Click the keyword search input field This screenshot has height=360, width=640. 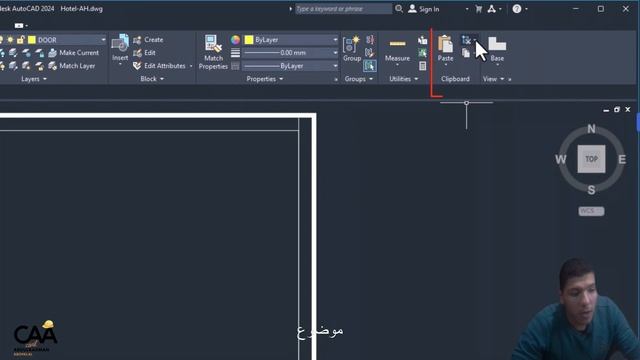343,9
